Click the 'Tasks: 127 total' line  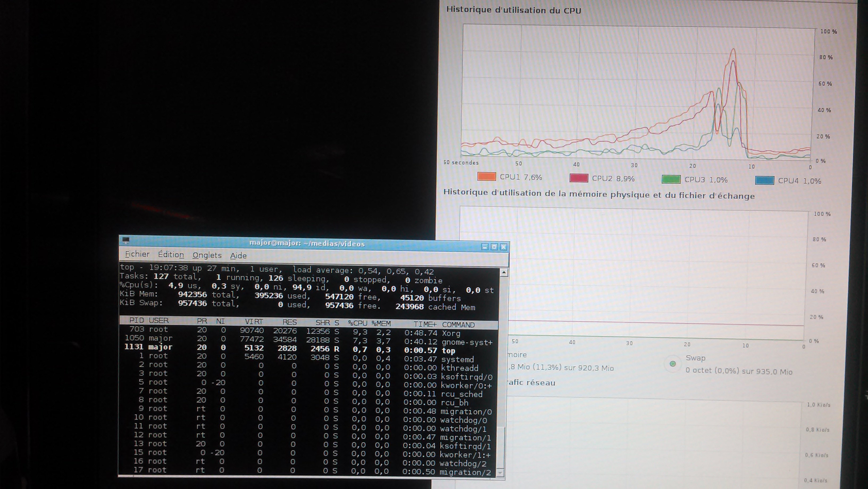(160, 276)
